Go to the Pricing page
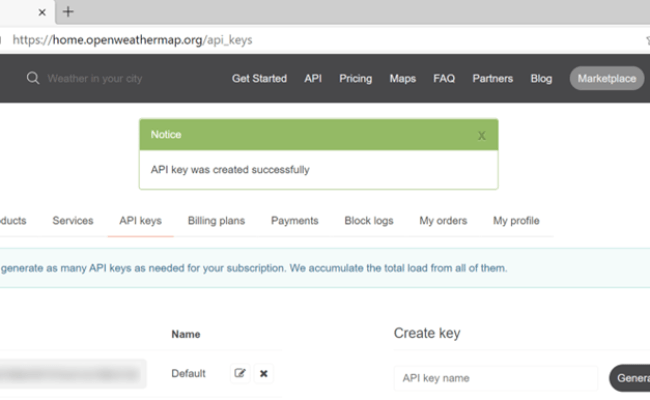The width and height of the screenshot is (650, 400). click(356, 78)
